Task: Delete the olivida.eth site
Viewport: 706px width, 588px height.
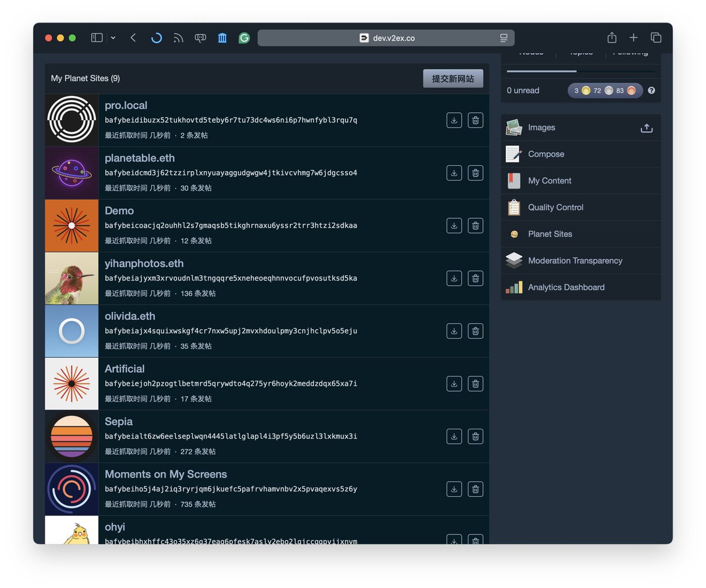Action: click(x=475, y=331)
